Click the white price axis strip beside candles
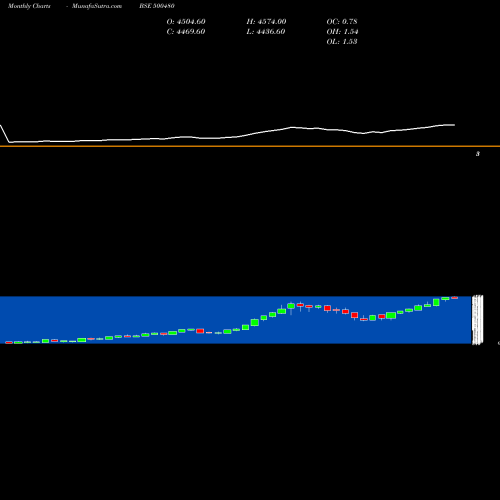This screenshot has height=500, width=500. click(477, 320)
